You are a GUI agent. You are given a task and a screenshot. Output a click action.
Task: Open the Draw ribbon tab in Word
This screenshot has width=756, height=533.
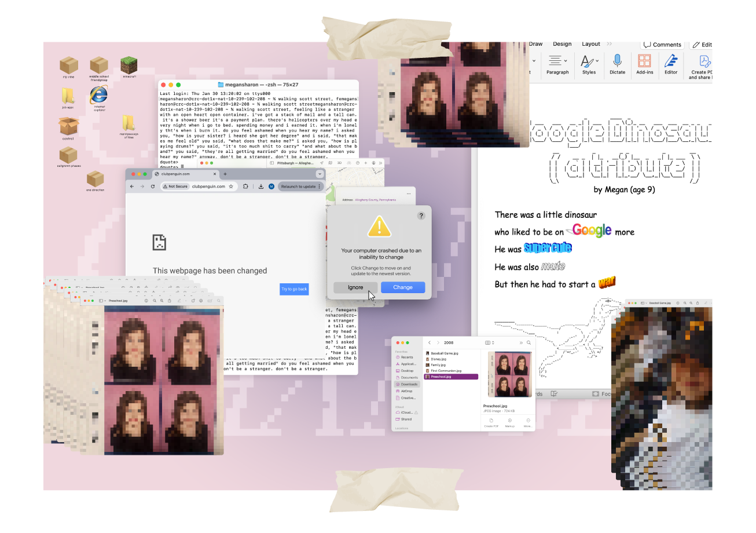(x=535, y=44)
